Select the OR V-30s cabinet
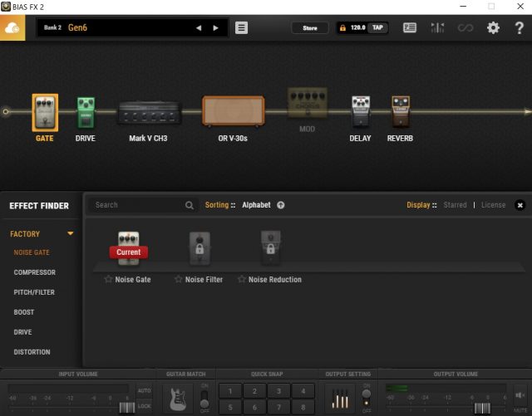The image size is (532, 416). [x=234, y=111]
